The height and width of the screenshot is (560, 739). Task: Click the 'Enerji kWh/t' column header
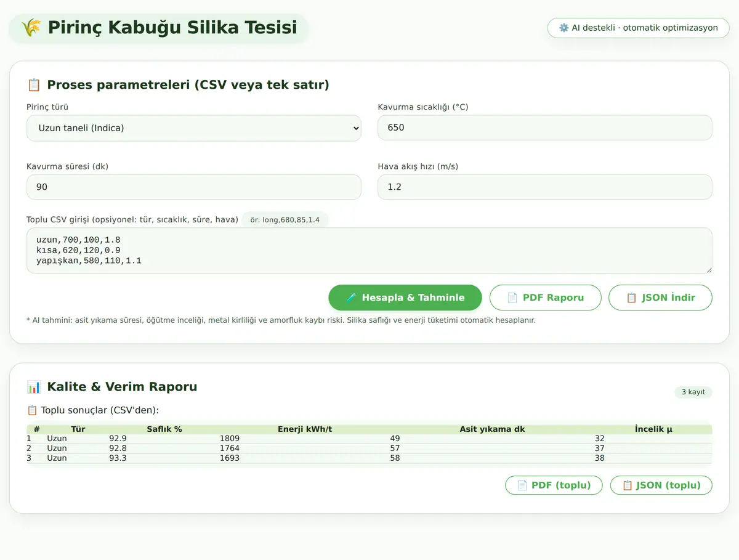pos(305,429)
